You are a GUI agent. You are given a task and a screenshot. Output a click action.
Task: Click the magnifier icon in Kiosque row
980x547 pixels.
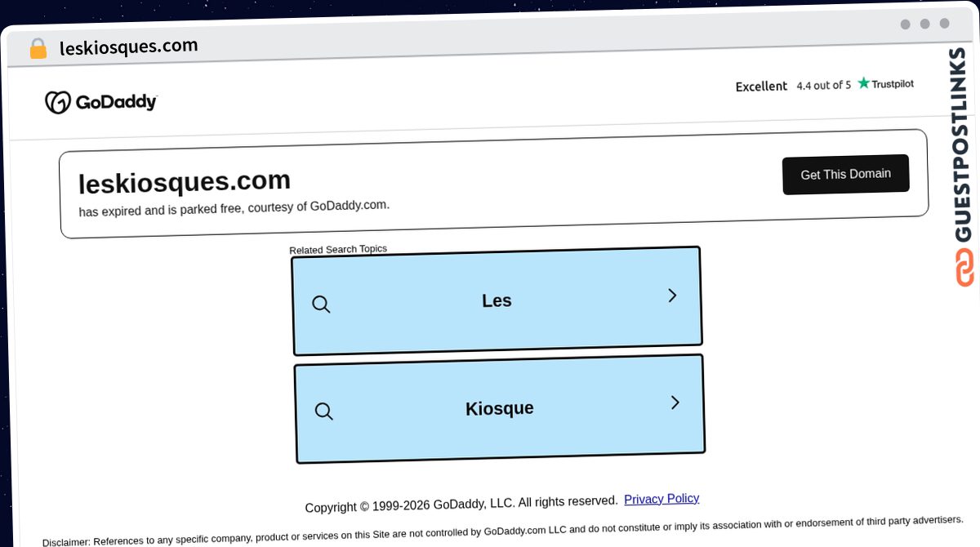323,411
